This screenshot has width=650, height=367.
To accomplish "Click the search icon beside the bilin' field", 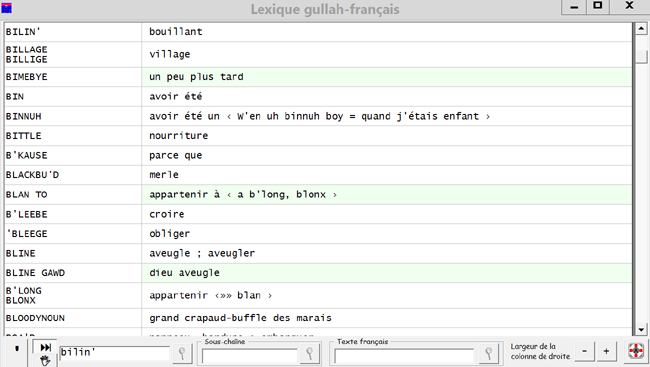I will tap(182, 353).
